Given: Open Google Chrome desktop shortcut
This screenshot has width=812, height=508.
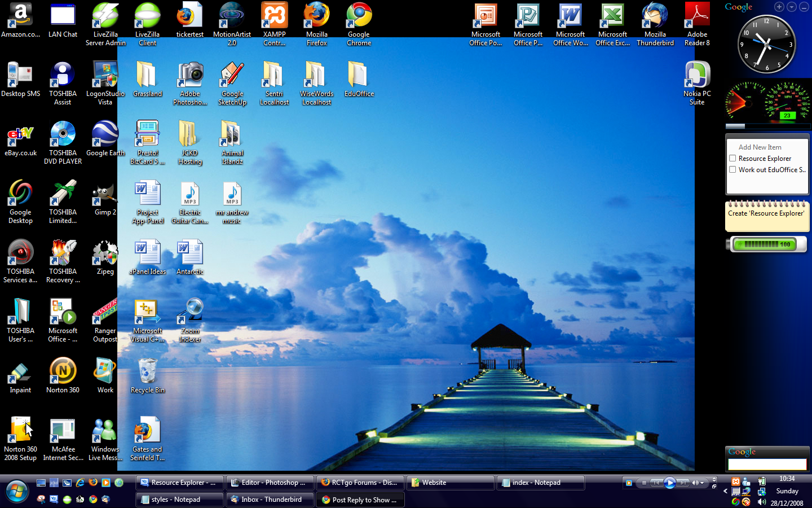Looking at the screenshot, I should pyautogui.click(x=359, y=17).
